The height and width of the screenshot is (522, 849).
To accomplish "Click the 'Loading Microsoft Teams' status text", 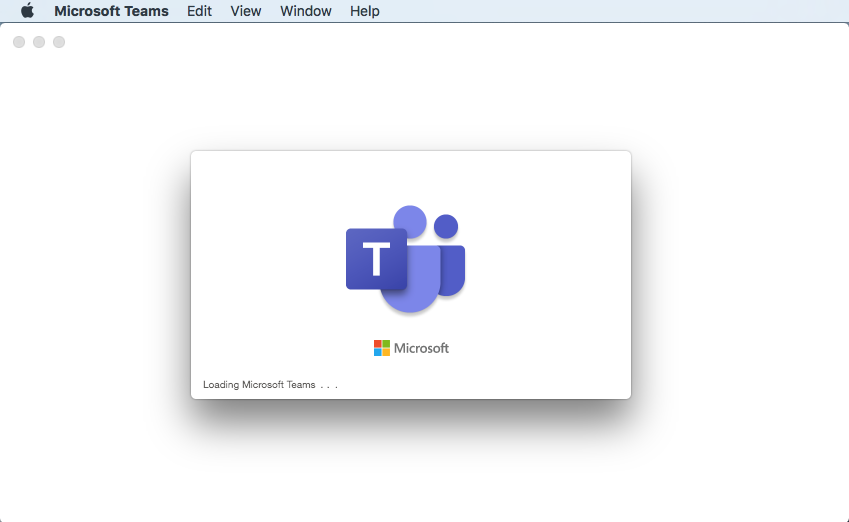I will (x=270, y=384).
